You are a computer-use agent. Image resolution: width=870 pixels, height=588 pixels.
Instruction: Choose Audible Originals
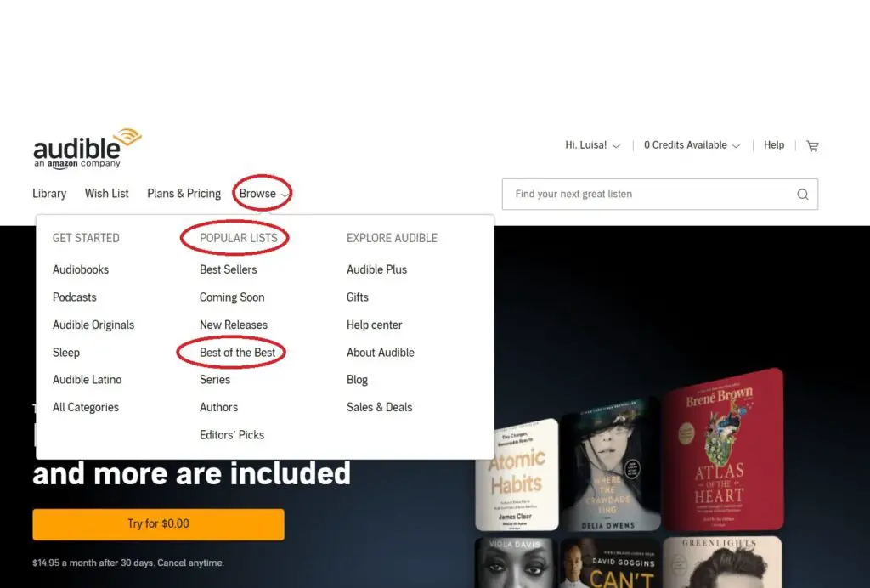pos(93,325)
